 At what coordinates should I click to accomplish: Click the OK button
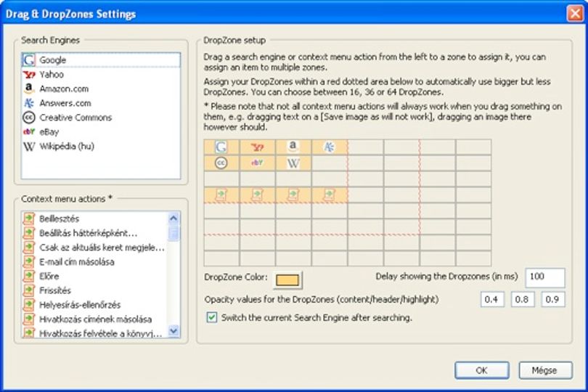(482, 370)
